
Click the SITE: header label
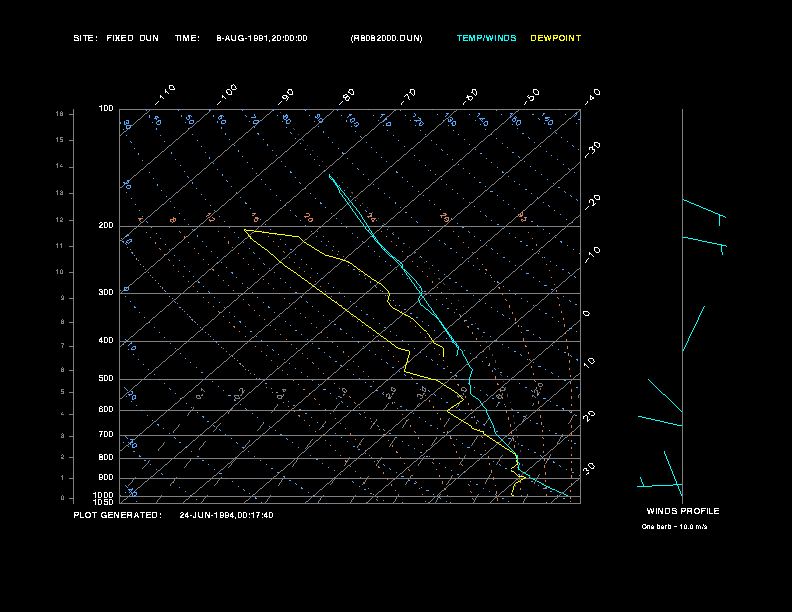point(85,38)
